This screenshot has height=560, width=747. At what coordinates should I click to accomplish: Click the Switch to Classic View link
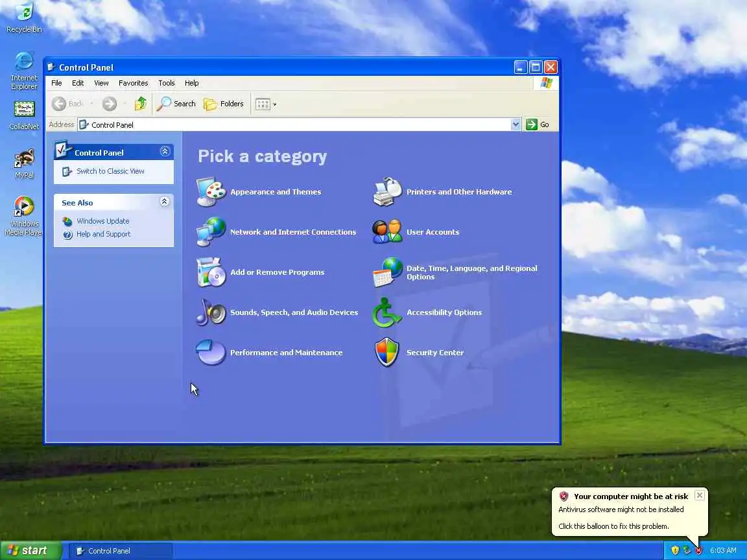[x=110, y=171]
